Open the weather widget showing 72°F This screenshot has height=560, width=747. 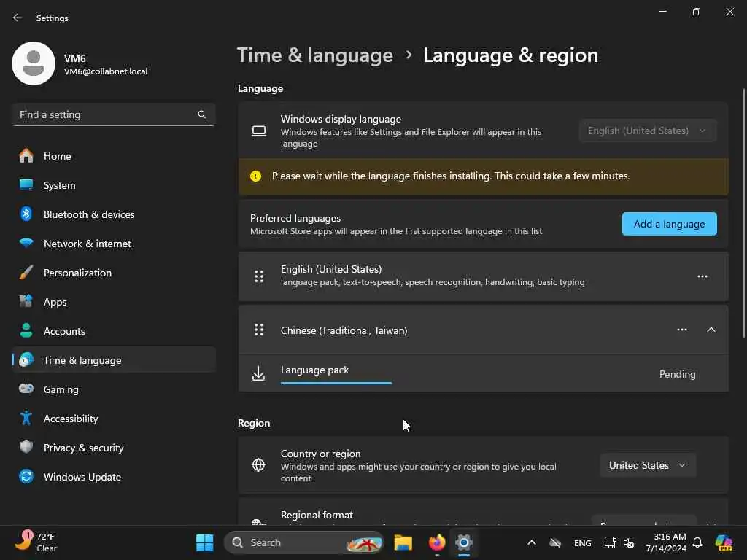pyautogui.click(x=36, y=542)
